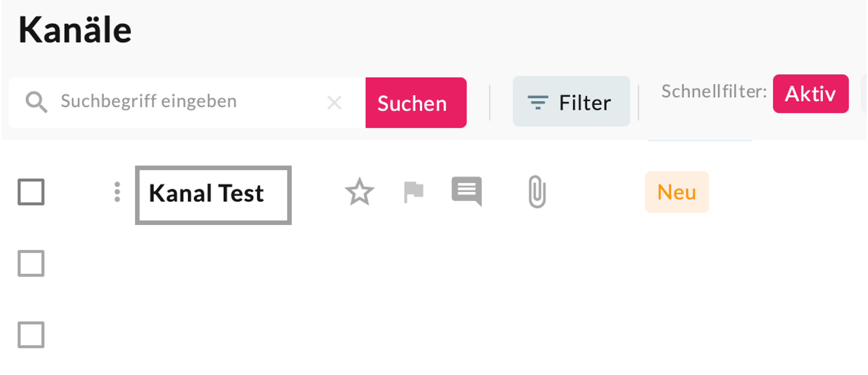Open the three-dot menu for Kanal Test

(x=117, y=192)
